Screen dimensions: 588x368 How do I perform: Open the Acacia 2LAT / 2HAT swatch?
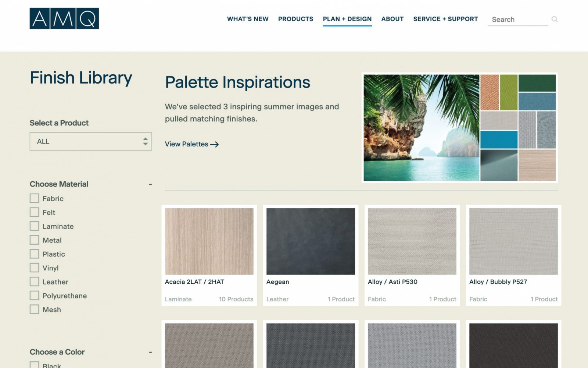point(209,255)
